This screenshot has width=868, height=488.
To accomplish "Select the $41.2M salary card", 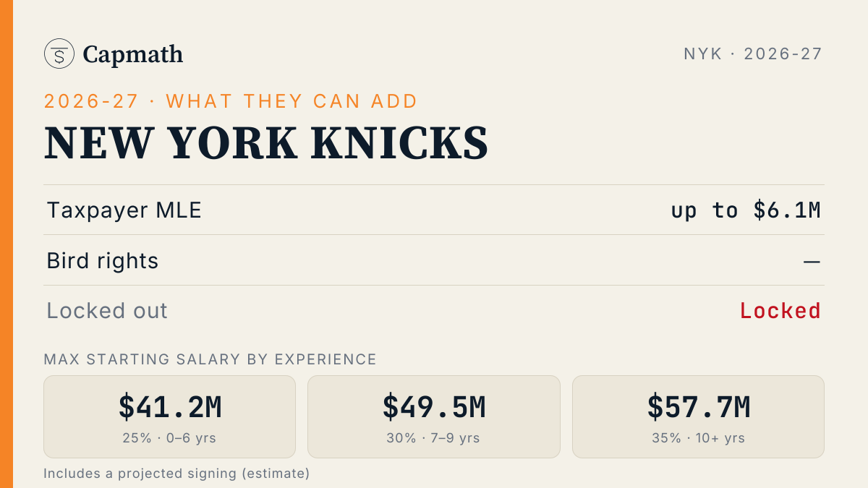I will click(170, 416).
